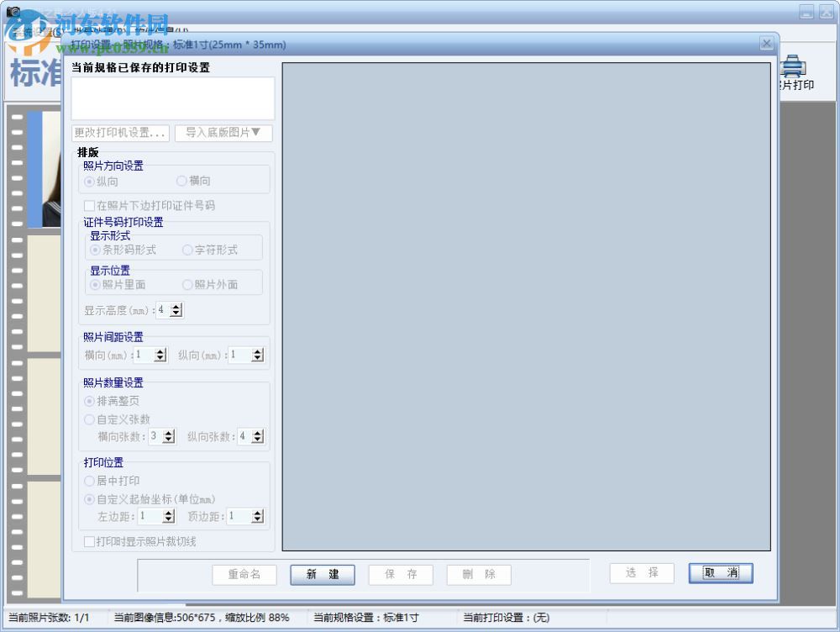
Task: Enable 在照片下边打印证件号码 checkbox
Action: tap(90, 205)
